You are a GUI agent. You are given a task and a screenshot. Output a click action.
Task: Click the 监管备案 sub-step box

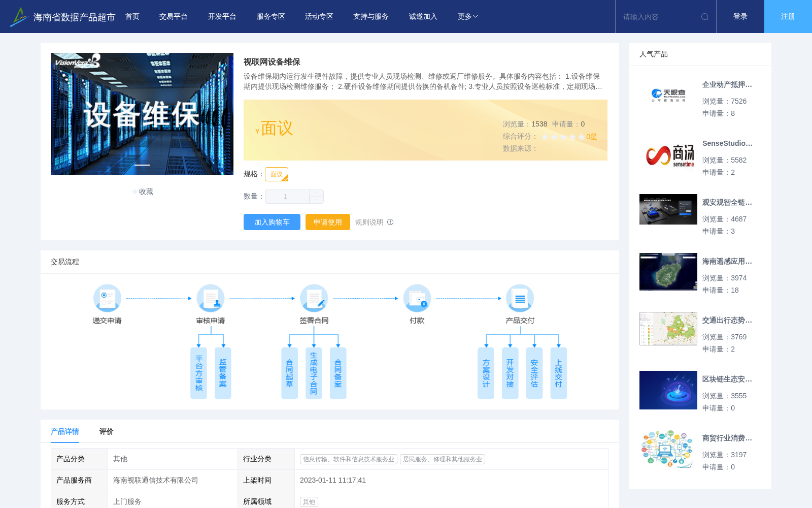pos(223,373)
